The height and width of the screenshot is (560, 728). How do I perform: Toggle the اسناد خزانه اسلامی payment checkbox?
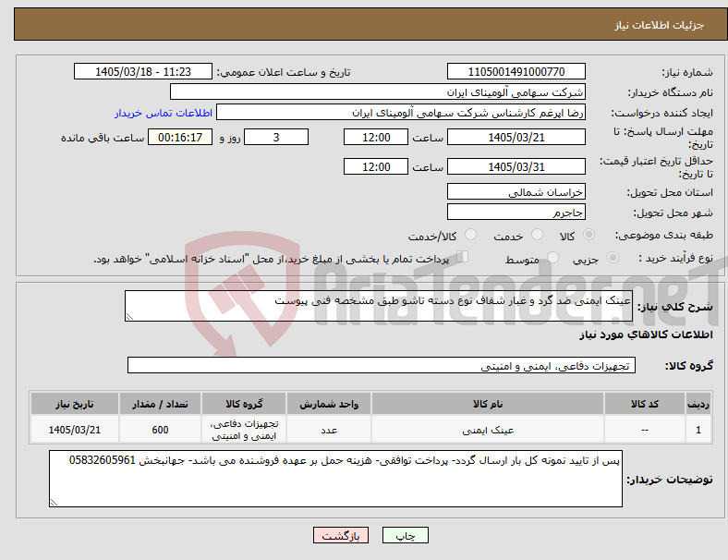pyautogui.click(x=463, y=257)
